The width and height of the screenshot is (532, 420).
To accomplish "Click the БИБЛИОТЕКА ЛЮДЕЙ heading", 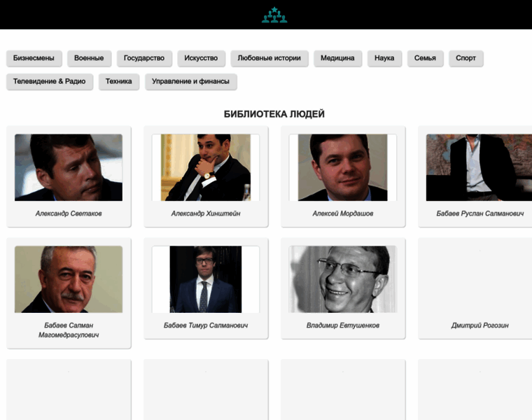I will tap(274, 114).
